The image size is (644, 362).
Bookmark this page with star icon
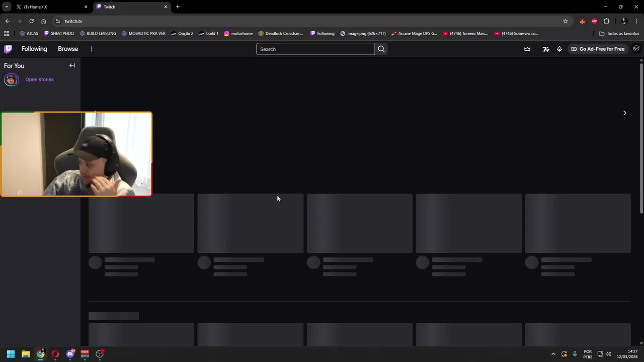click(566, 21)
